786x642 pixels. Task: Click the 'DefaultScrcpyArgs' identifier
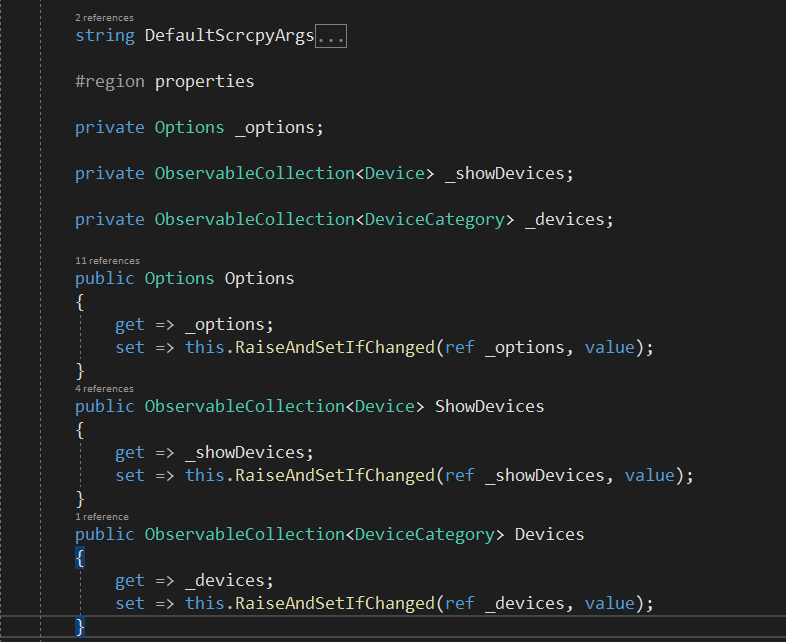pos(229,36)
